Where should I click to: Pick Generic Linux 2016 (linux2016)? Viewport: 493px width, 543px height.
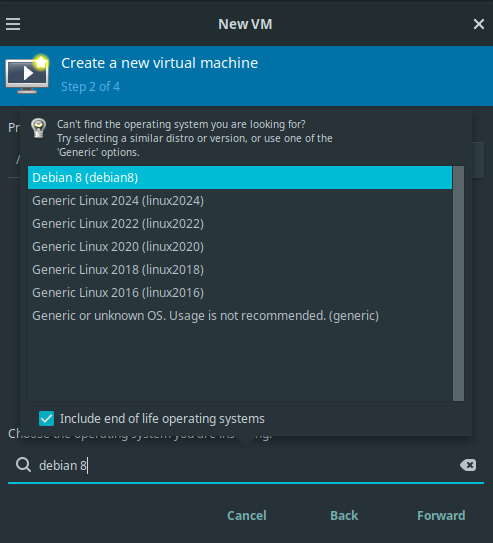240,293
